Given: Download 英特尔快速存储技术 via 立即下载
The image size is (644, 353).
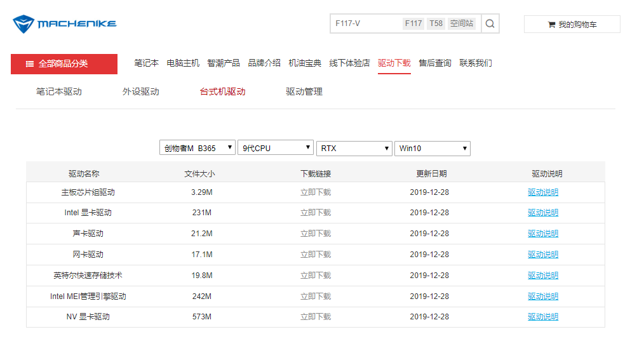Looking at the screenshot, I should pos(316,276).
